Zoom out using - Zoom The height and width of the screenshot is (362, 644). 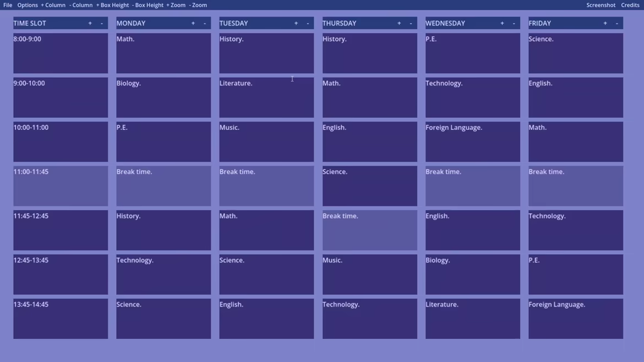pyautogui.click(x=198, y=5)
